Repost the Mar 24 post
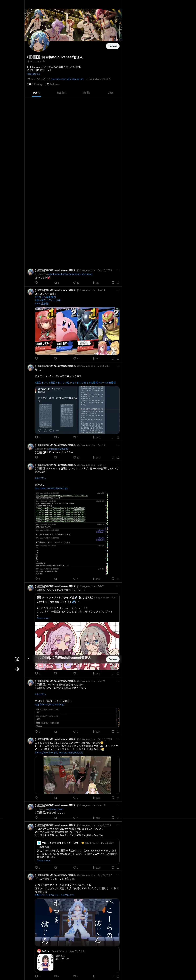The width and height of the screenshot is (196, 980). pos(56,732)
